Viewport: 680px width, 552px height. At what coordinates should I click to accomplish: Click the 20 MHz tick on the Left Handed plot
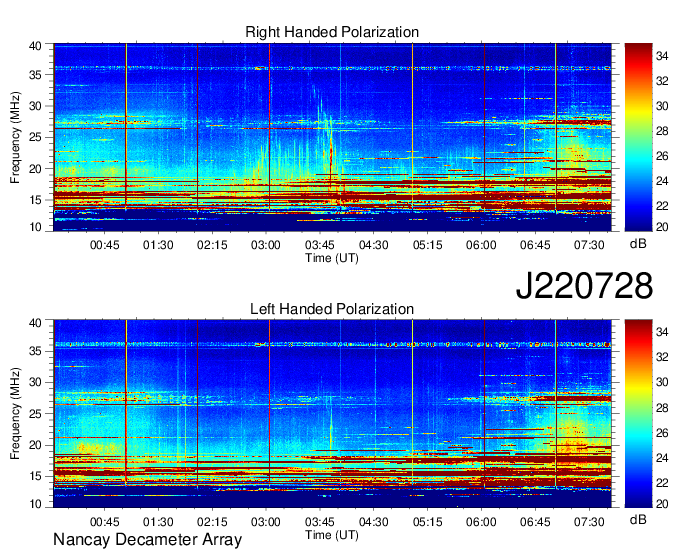[35, 445]
